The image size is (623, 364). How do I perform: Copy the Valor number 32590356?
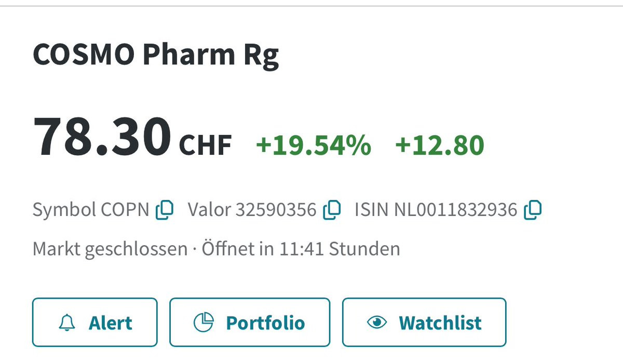pyautogui.click(x=332, y=210)
